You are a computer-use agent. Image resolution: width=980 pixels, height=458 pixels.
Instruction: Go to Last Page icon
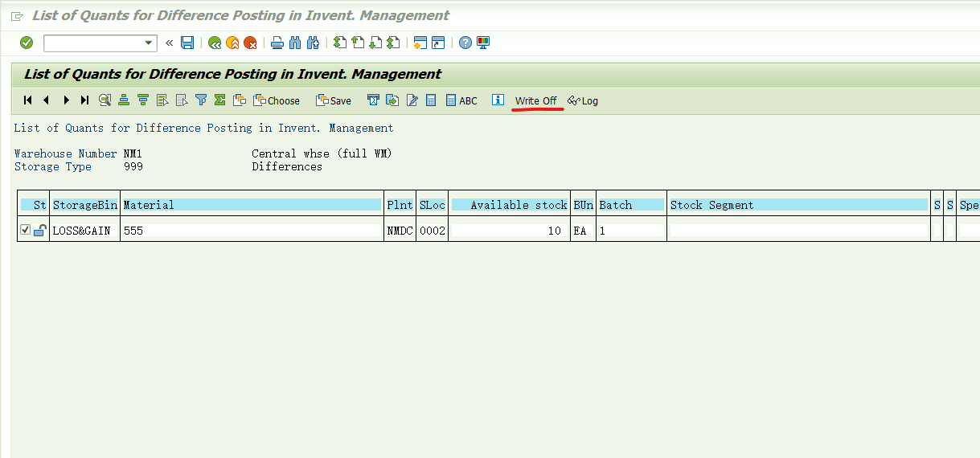(393, 43)
